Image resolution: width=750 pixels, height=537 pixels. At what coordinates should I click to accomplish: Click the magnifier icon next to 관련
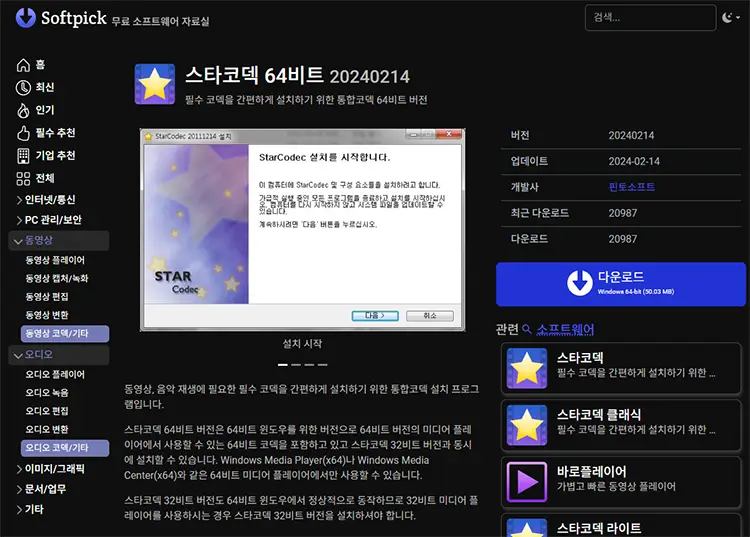pyautogui.click(x=527, y=329)
